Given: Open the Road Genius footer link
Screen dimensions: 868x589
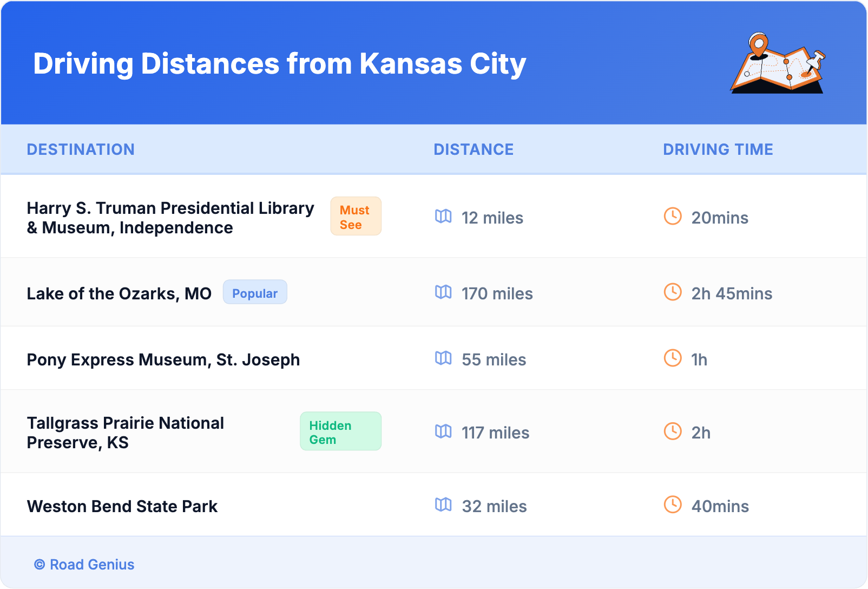Looking at the screenshot, I should tap(84, 564).
